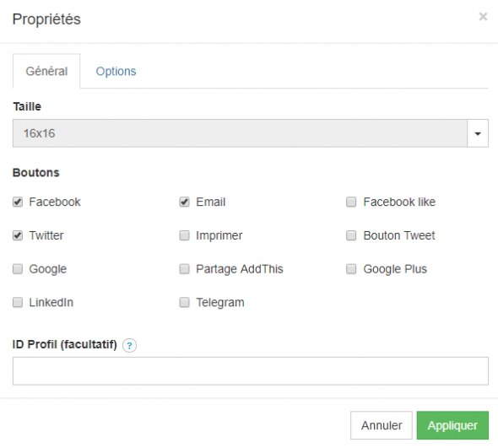Image resolution: width=498 pixels, height=448 pixels.
Task: Uncheck the Facebook checkbox
Action: 18,202
